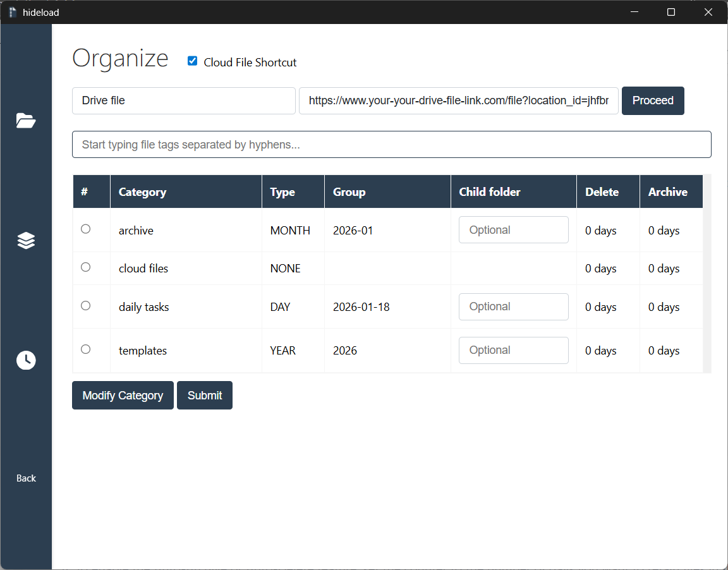Click the Optional child folder field for archive
728x570 pixels.
(513, 229)
